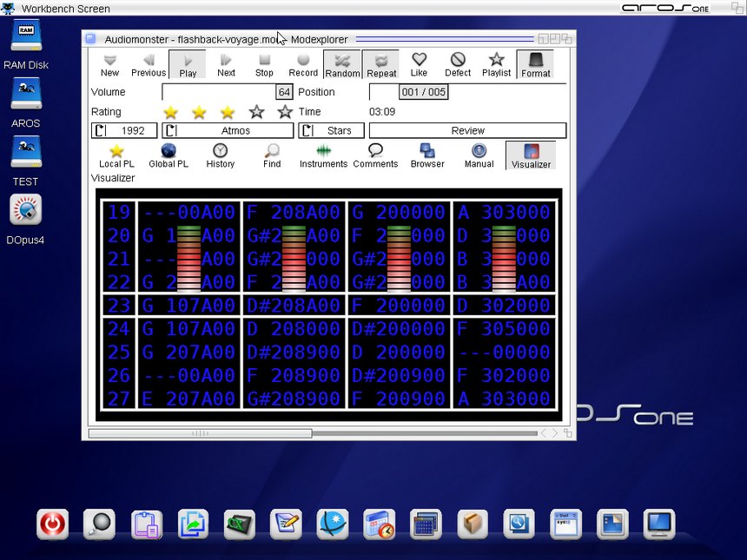Click the Review button
The width and height of the screenshot is (747, 560).
pos(467,131)
